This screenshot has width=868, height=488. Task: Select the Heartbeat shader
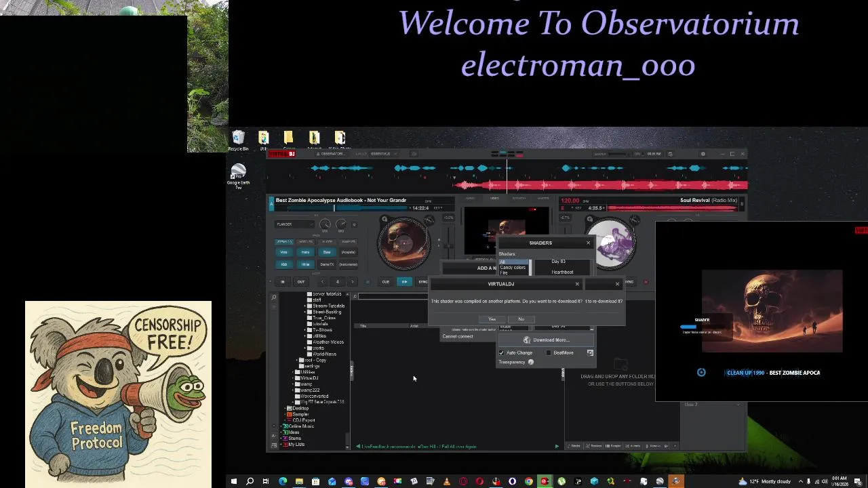tap(562, 272)
